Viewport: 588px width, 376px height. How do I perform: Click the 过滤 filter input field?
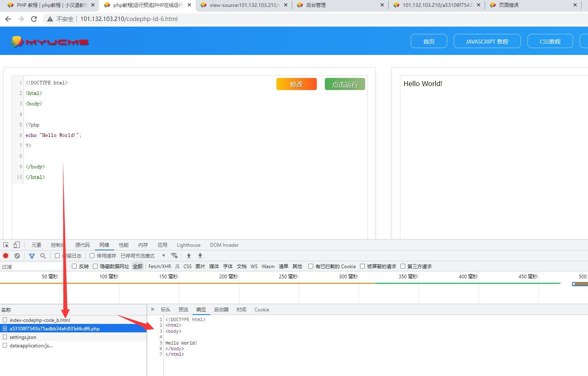34,267
